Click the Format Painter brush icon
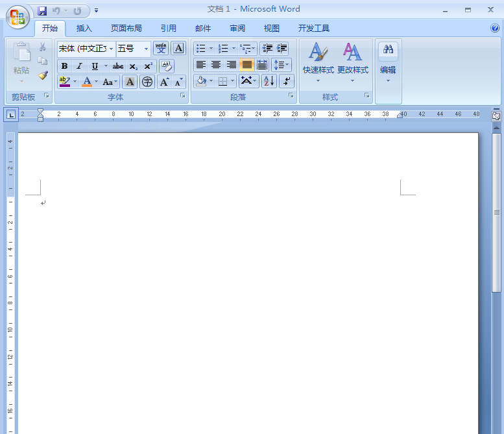The width and height of the screenshot is (504, 434). 43,75
